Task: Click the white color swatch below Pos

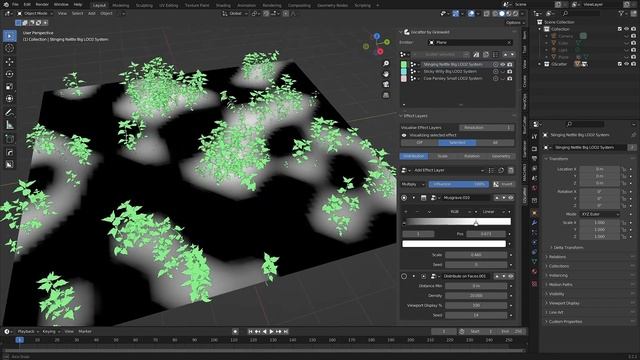Action: [454, 244]
